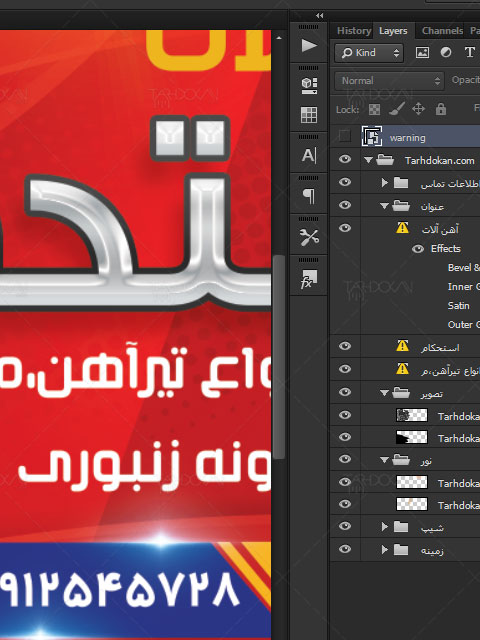The image size is (480, 640).
Task: Hide the first layer in تصویر group
Action: click(x=345, y=415)
